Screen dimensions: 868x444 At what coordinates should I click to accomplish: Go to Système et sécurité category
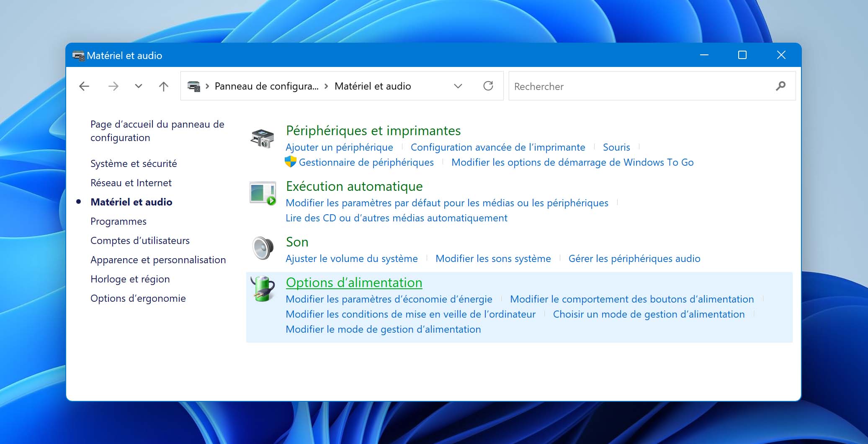click(134, 164)
